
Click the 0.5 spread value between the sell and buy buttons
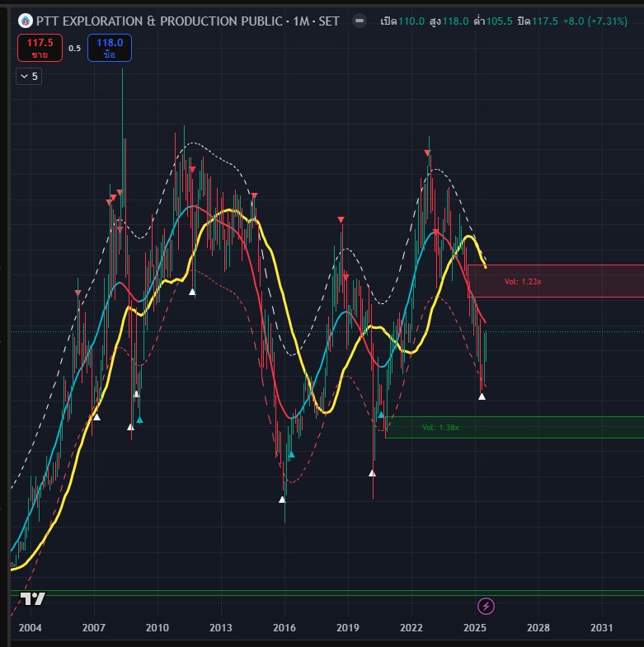(x=75, y=49)
